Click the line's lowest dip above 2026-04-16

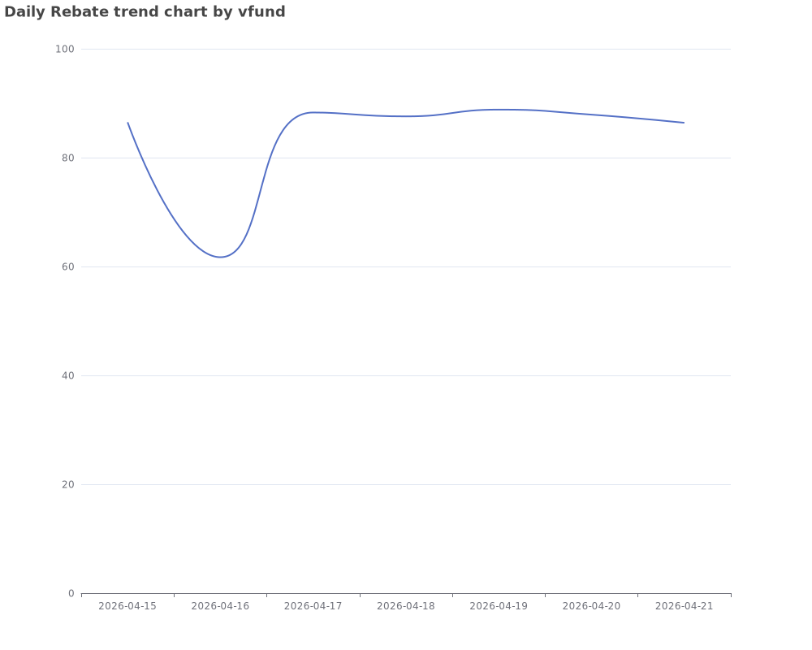pos(220,257)
